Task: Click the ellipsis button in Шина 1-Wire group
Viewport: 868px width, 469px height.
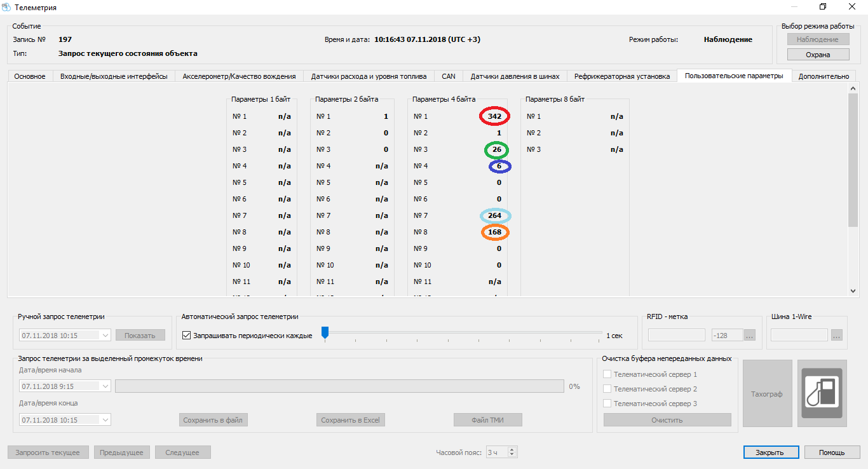Action: coord(836,335)
